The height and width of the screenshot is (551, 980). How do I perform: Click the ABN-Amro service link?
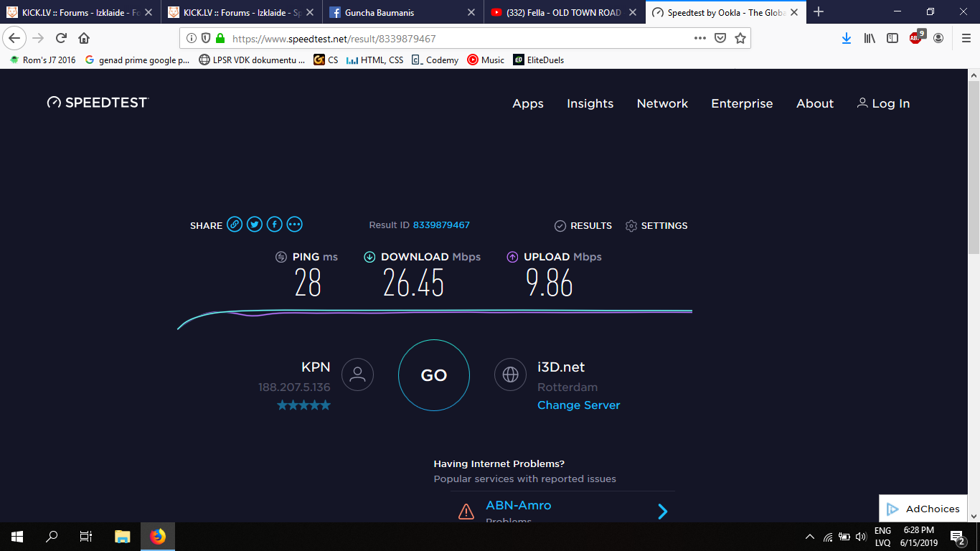(518, 505)
